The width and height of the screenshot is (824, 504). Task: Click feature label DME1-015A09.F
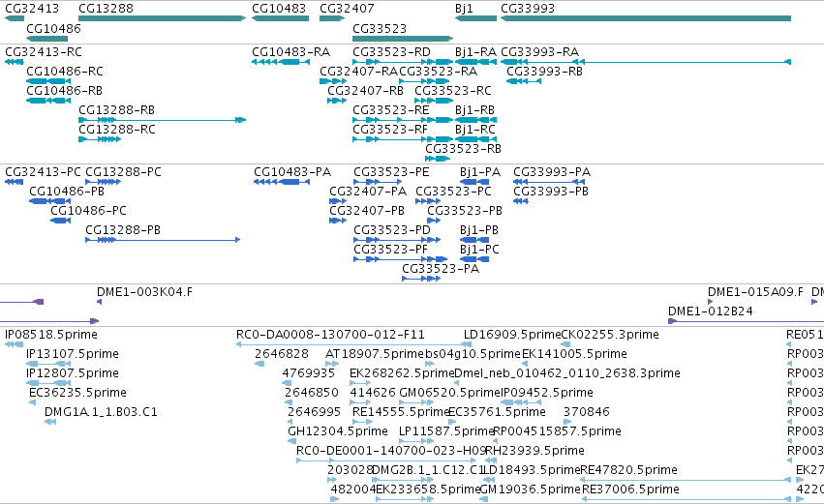pyautogui.click(x=755, y=292)
